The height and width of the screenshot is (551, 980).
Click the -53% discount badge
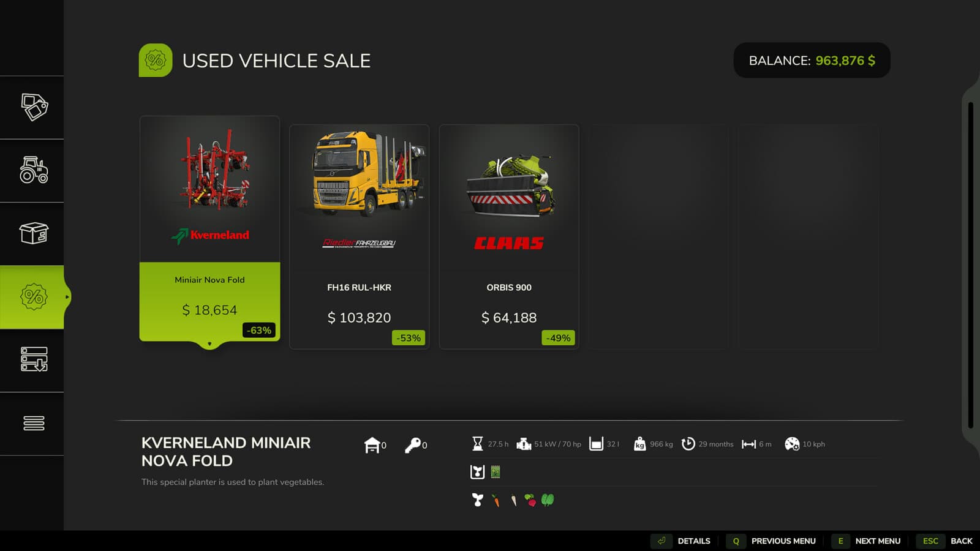click(x=409, y=338)
